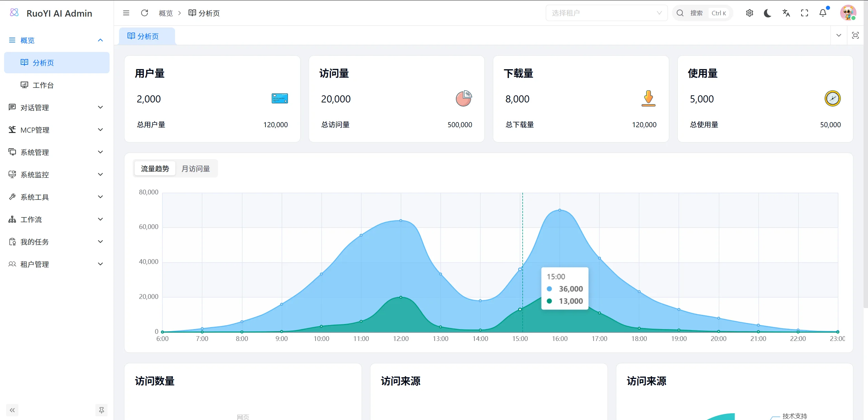Toggle the hamburger menu to collapse sidebar
Screen dimensions: 868x420
126,13
